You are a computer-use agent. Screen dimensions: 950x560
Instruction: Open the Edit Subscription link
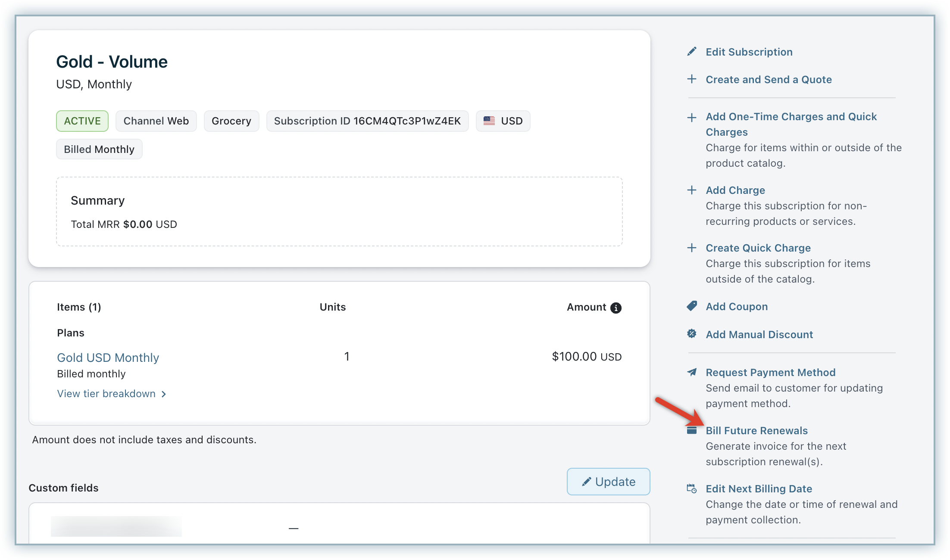749,52
